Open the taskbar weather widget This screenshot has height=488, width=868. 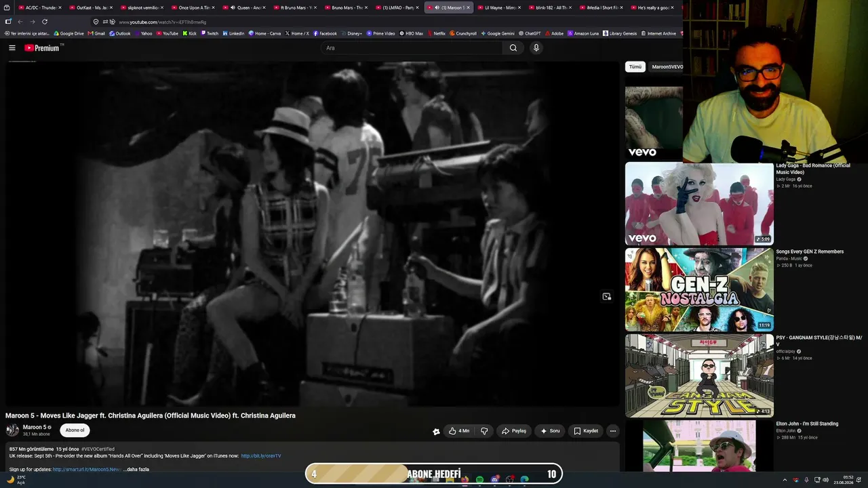(x=16, y=479)
